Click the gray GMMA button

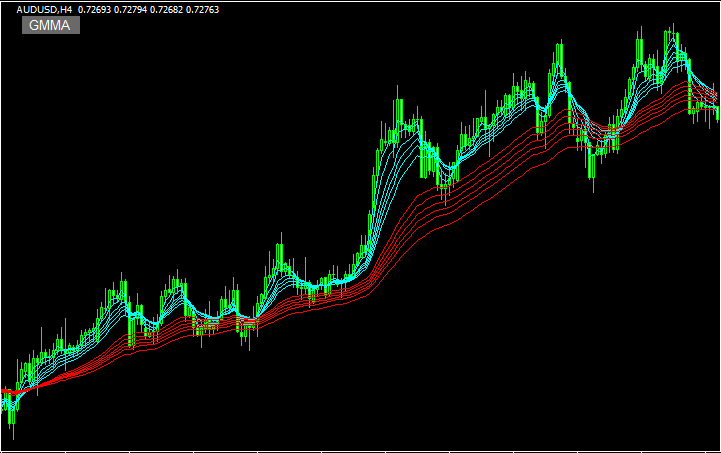point(50,25)
